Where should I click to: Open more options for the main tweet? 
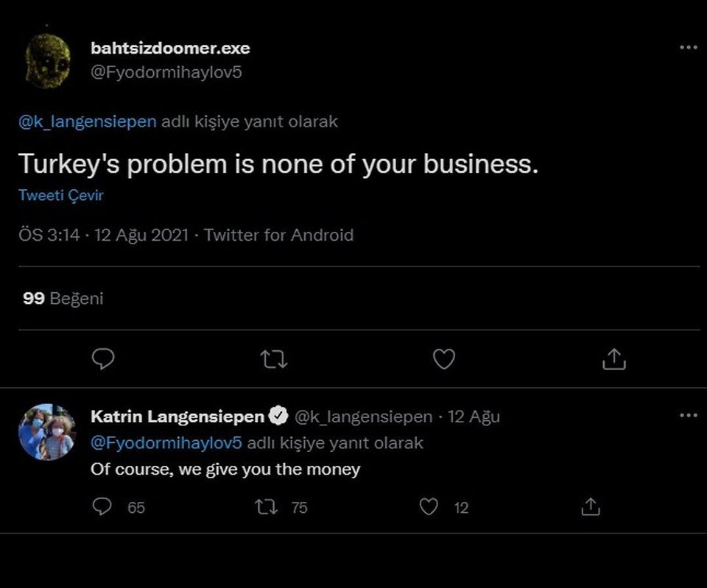[687, 48]
